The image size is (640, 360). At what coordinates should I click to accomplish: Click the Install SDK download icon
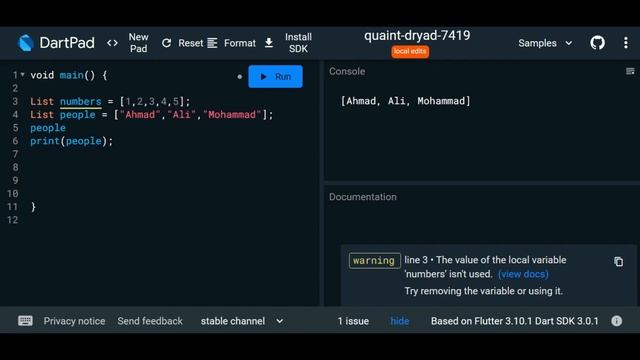[269, 43]
